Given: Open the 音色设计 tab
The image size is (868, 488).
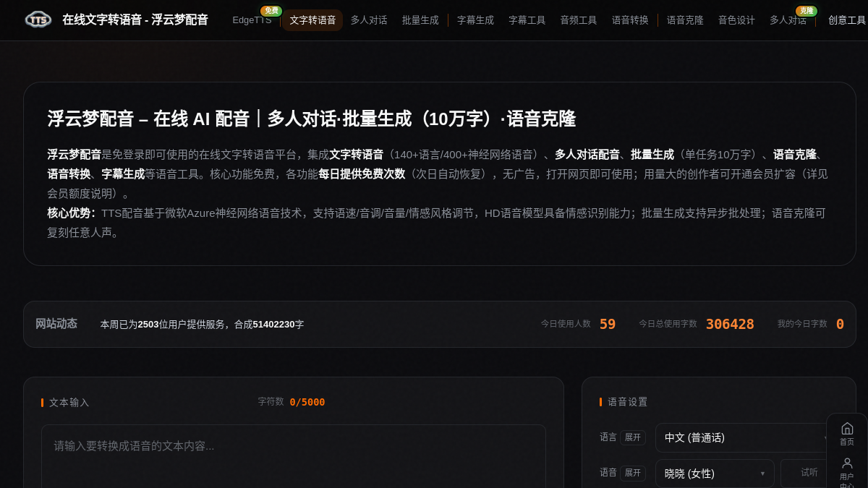Looking at the screenshot, I should point(736,20).
